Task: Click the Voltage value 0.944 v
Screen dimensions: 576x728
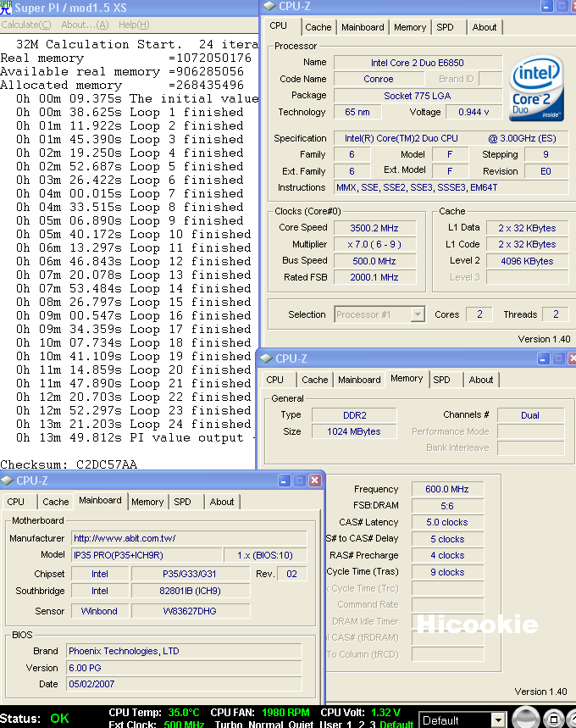Action: tap(474, 112)
